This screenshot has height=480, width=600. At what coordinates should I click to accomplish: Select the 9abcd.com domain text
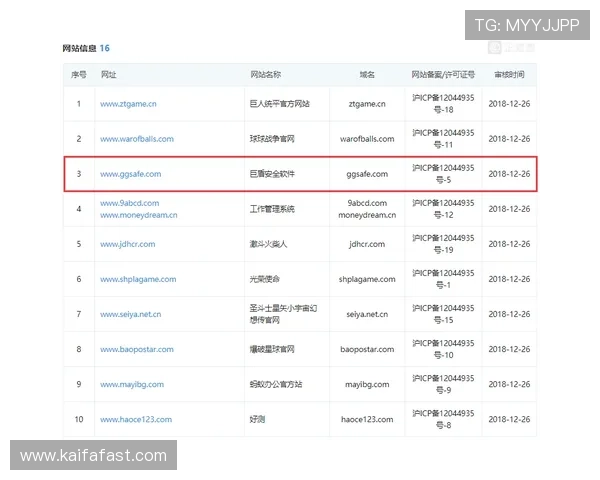(x=367, y=203)
